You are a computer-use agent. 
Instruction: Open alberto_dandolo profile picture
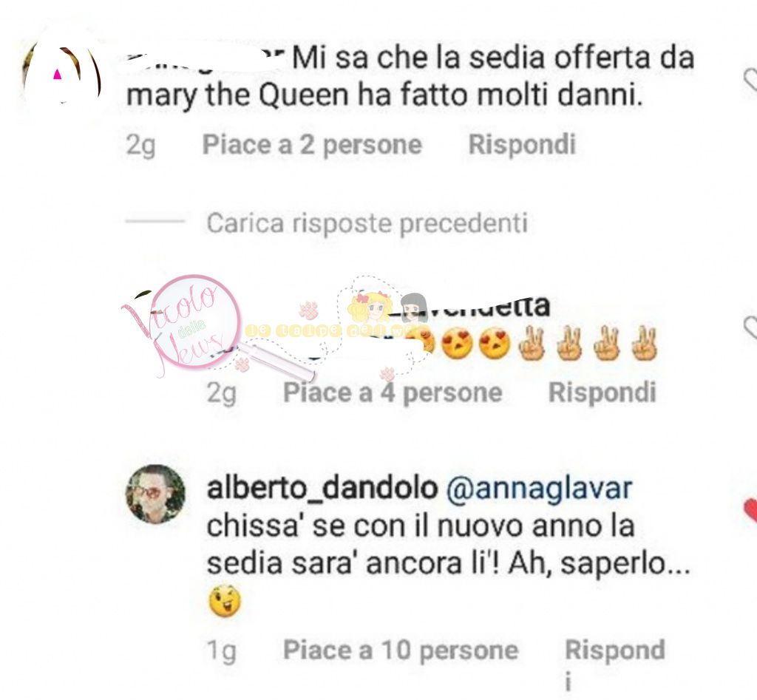click(155, 495)
